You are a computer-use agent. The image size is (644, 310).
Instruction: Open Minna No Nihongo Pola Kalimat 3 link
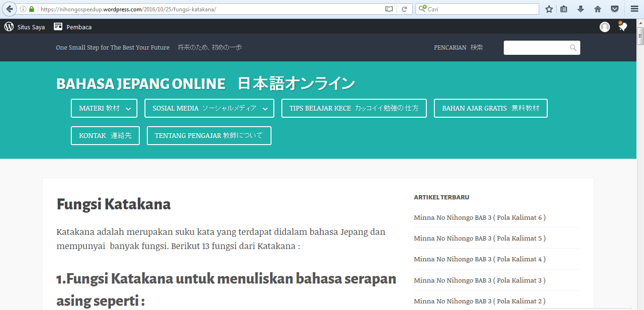tap(480, 280)
